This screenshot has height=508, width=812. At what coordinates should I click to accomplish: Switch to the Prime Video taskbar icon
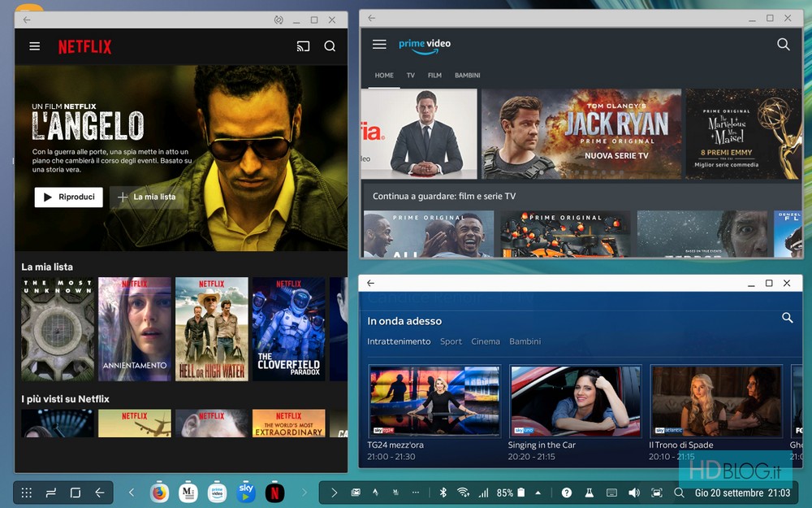click(217, 493)
